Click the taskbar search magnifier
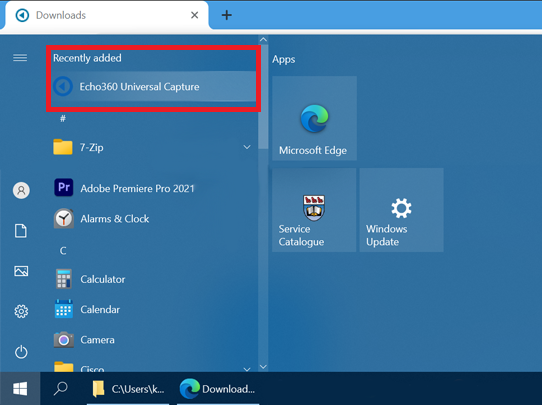Viewport: 542px width, 405px height. (61, 389)
